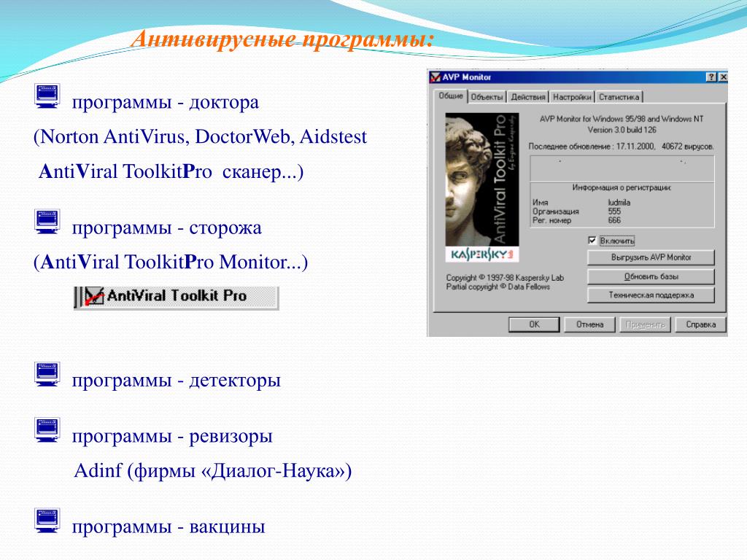The height and width of the screenshot is (560, 747).
Task: Click the Version 3.0 build 126 text
Action: click(x=622, y=130)
